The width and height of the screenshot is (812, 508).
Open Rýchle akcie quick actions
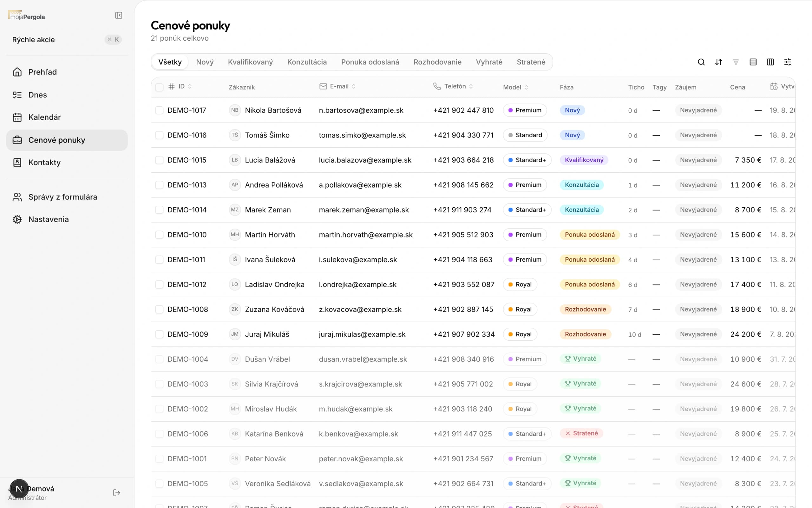click(67, 40)
